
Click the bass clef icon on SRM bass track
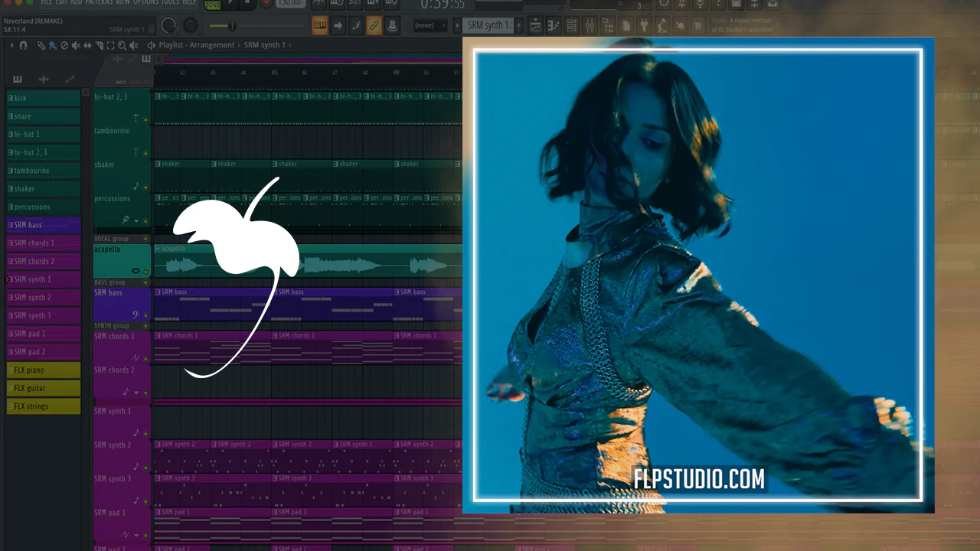click(x=136, y=314)
